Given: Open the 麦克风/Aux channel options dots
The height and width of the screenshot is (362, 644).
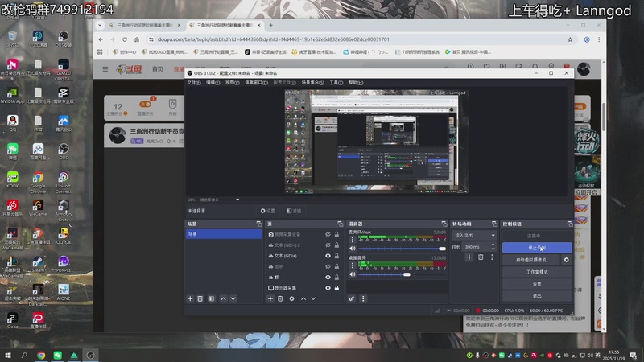Looking at the screenshot, I should click(353, 240).
